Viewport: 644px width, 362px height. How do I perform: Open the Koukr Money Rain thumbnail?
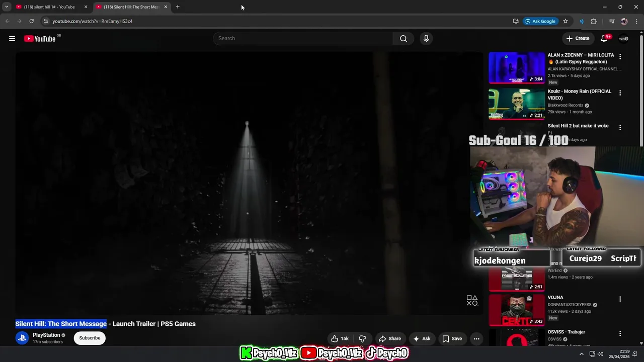(517, 104)
